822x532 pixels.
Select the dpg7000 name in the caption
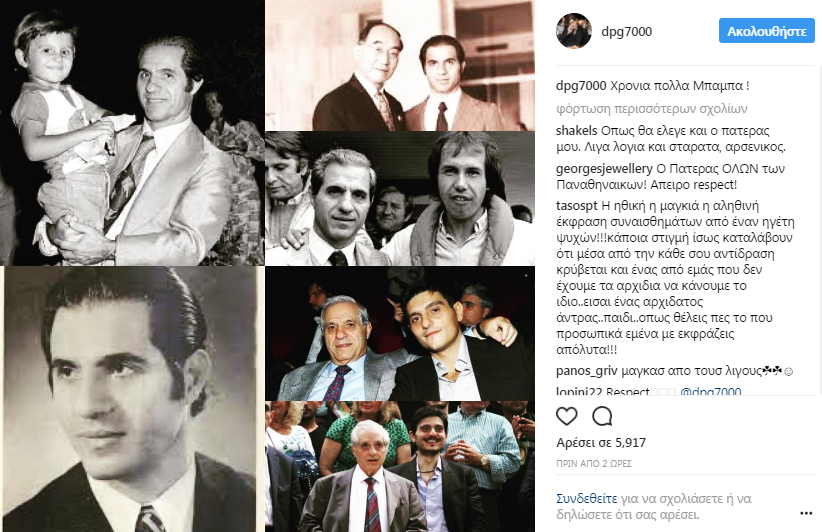click(x=581, y=86)
